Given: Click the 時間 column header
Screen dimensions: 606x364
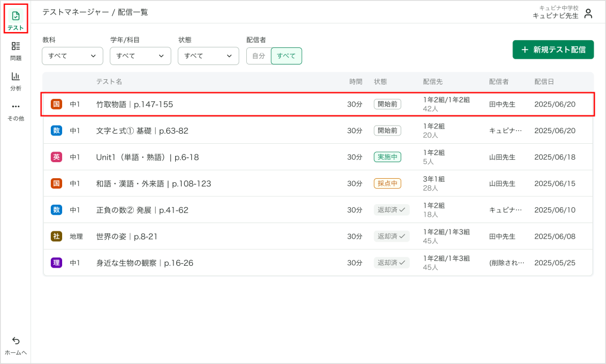Looking at the screenshot, I should click(x=356, y=82).
